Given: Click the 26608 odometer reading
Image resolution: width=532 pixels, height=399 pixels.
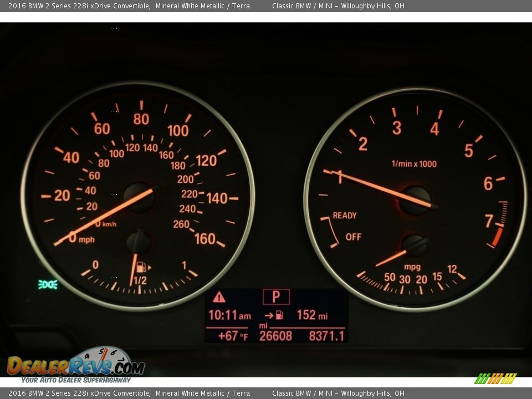Looking at the screenshot, I should pyautogui.click(x=275, y=336).
